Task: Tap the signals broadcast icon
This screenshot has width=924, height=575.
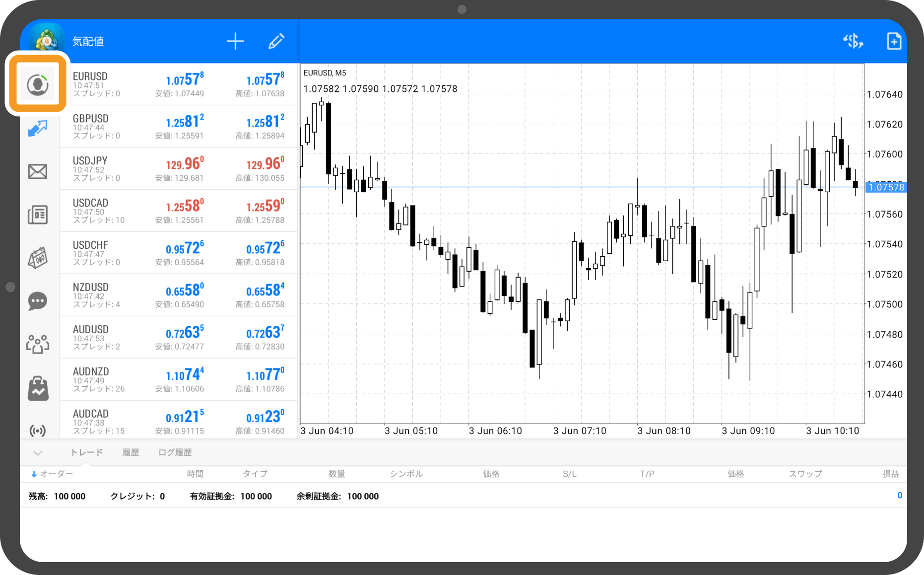Action: (x=38, y=430)
